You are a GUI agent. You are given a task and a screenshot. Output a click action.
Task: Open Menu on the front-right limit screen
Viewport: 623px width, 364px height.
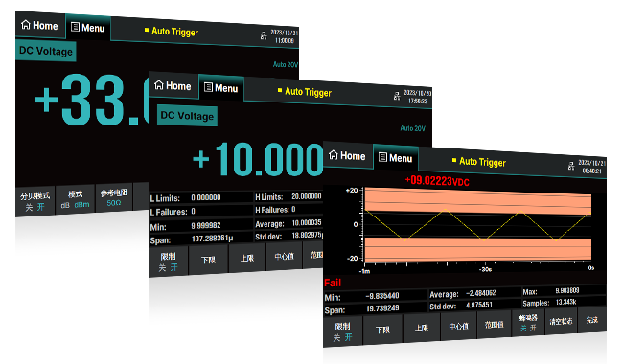click(395, 158)
